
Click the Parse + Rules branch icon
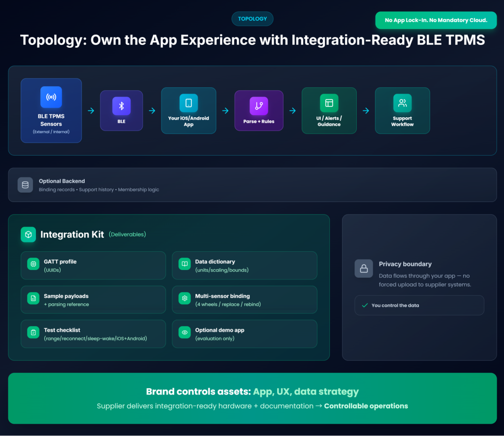click(x=259, y=105)
